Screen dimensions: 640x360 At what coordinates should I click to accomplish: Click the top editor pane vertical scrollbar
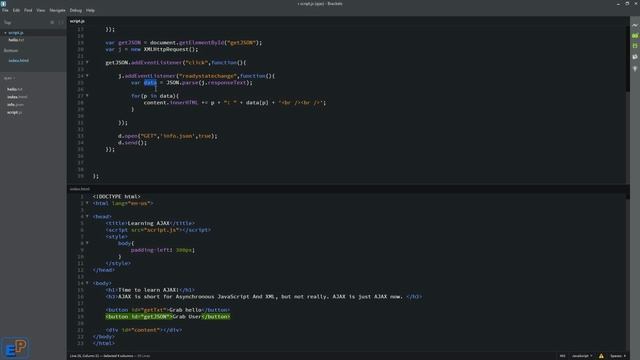pos(627,59)
